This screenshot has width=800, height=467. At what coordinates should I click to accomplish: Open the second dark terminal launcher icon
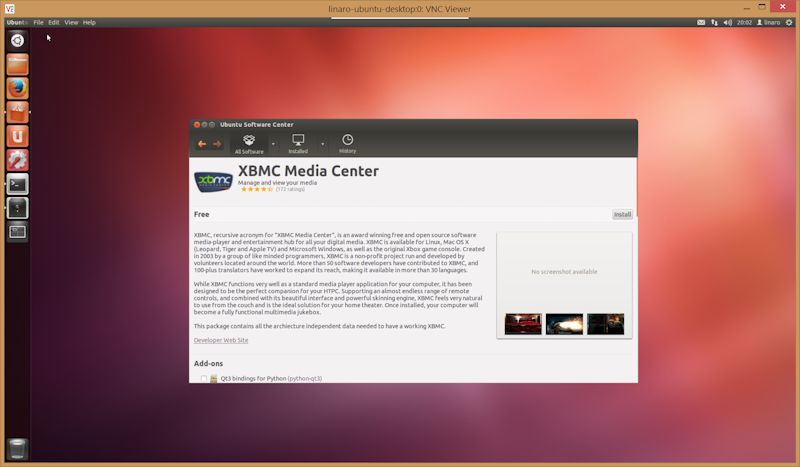pos(17,208)
